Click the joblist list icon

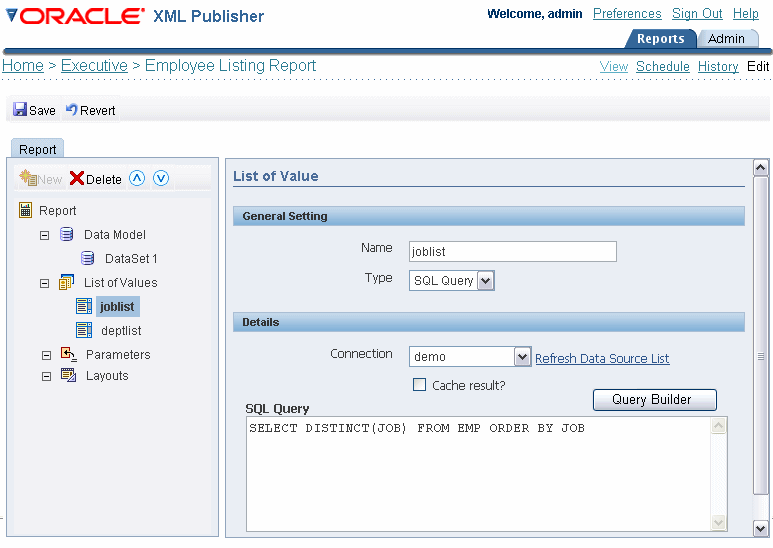click(x=84, y=306)
